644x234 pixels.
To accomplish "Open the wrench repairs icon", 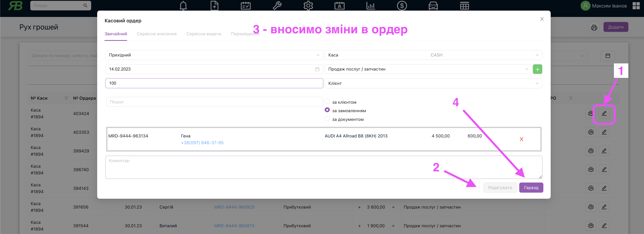I will [x=277, y=6].
